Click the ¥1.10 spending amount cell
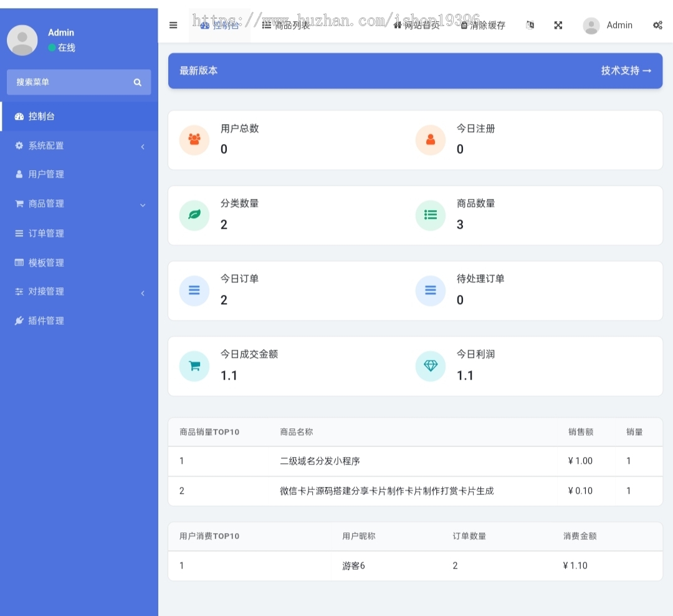Image resolution: width=673 pixels, height=616 pixels. coord(575,565)
